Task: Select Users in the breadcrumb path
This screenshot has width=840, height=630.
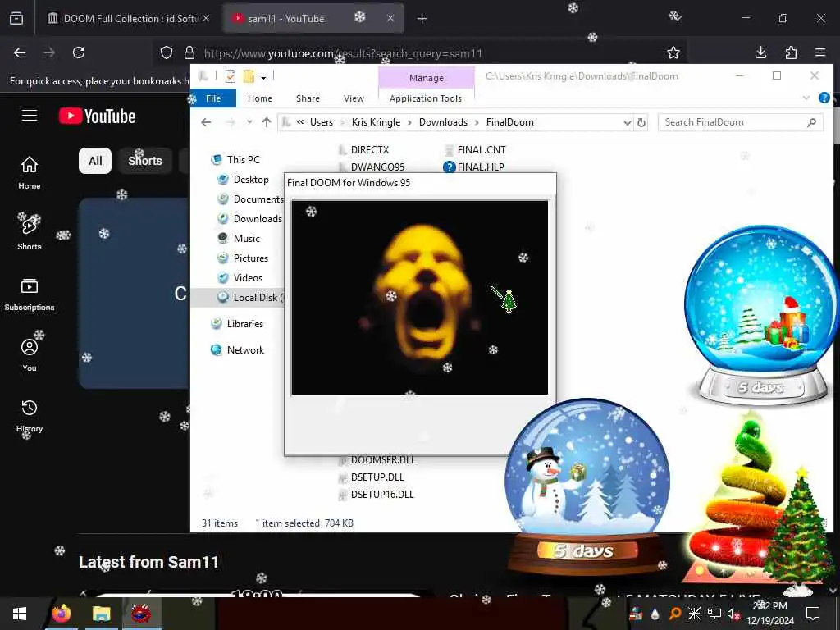Action: coord(322,122)
